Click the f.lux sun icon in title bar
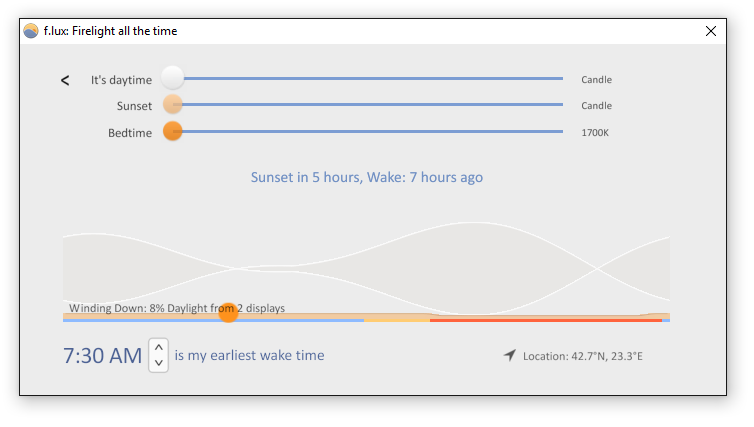This screenshot has height=427, width=754. 31,31
